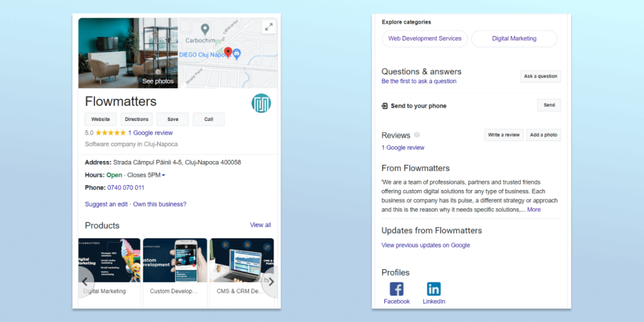Expand description with More link
Image resolution: width=644 pixels, height=322 pixels.
(534, 209)
